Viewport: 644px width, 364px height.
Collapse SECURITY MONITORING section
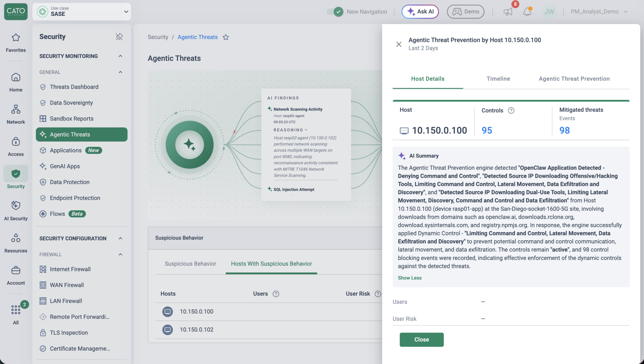pos(120,56)
